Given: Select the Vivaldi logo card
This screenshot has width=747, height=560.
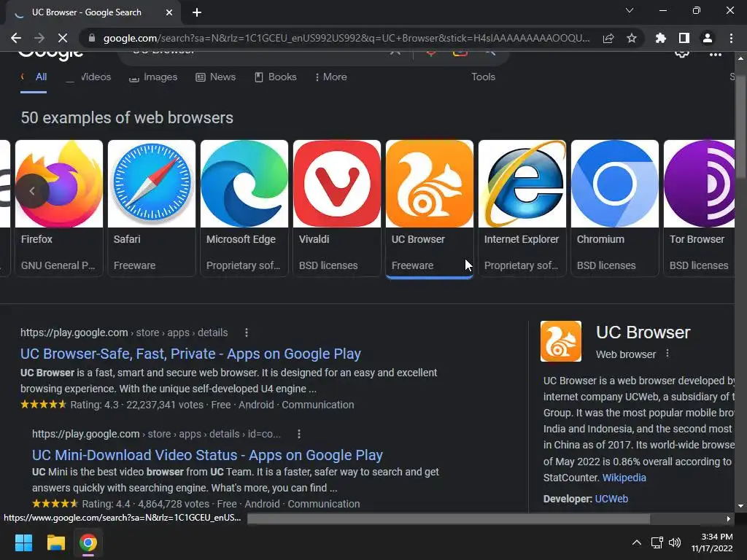Looking at the screenshot, I should coord(337,208).
